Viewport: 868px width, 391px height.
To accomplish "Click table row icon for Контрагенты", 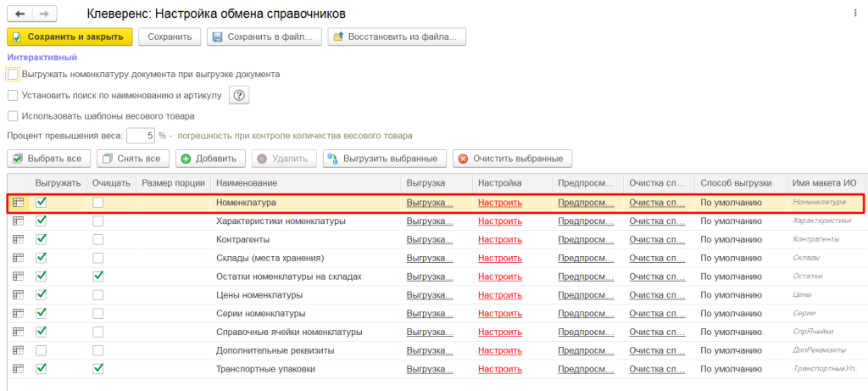I will [19, 239].
